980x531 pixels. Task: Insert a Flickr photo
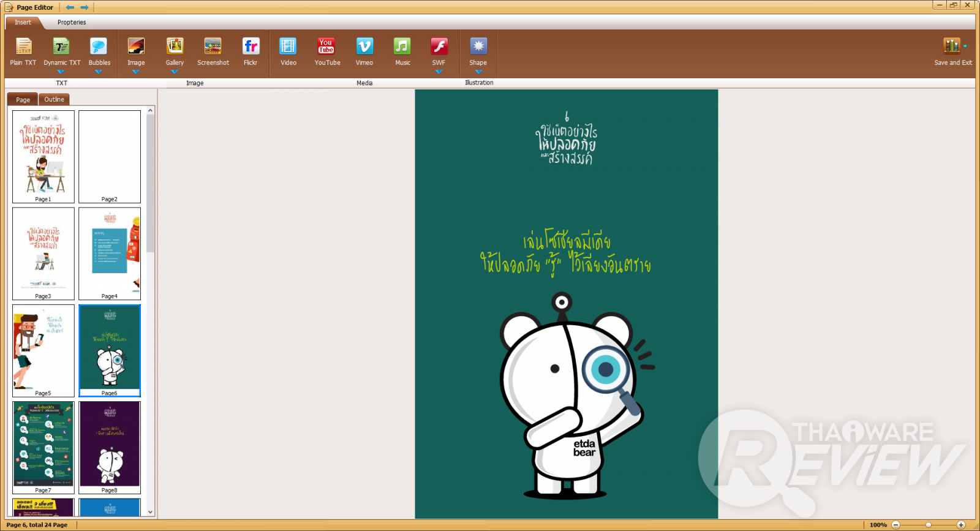(x=251, y=51)
